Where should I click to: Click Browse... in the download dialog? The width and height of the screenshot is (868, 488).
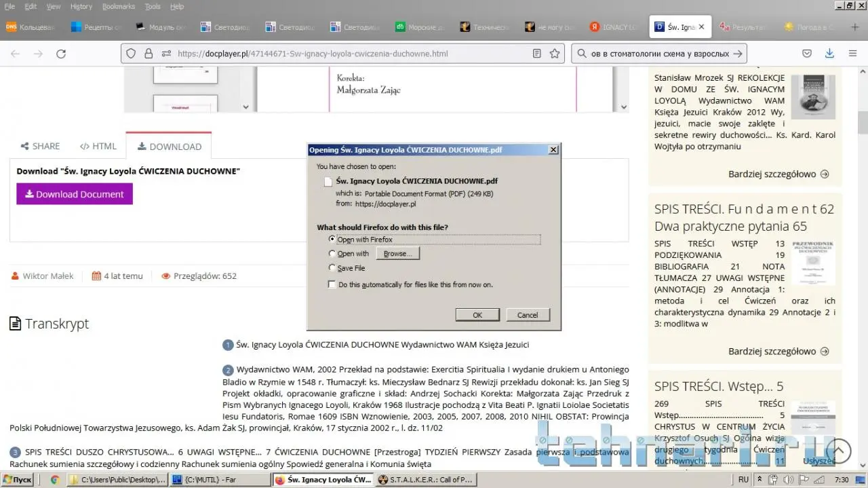click(x=398, y=254)
